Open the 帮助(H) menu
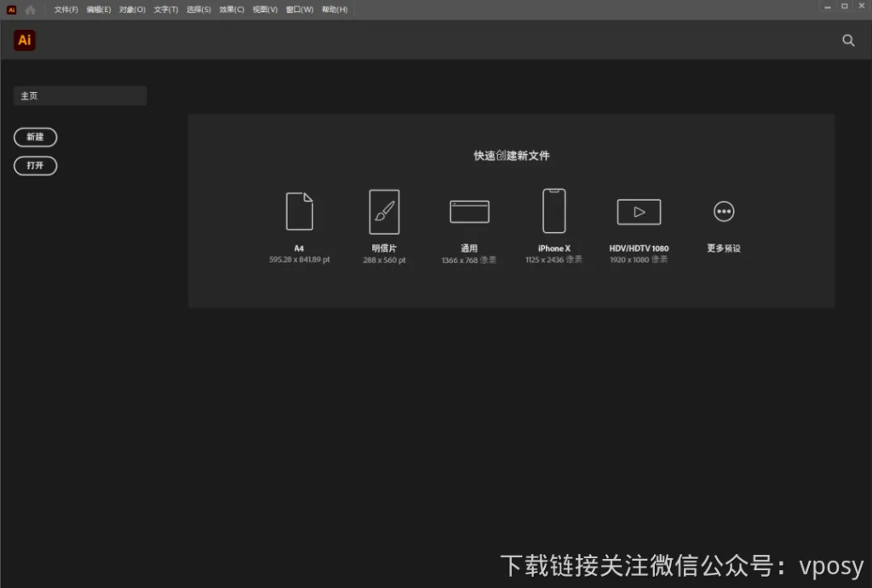The image size is (872, 588). click(x=334, y=9)
